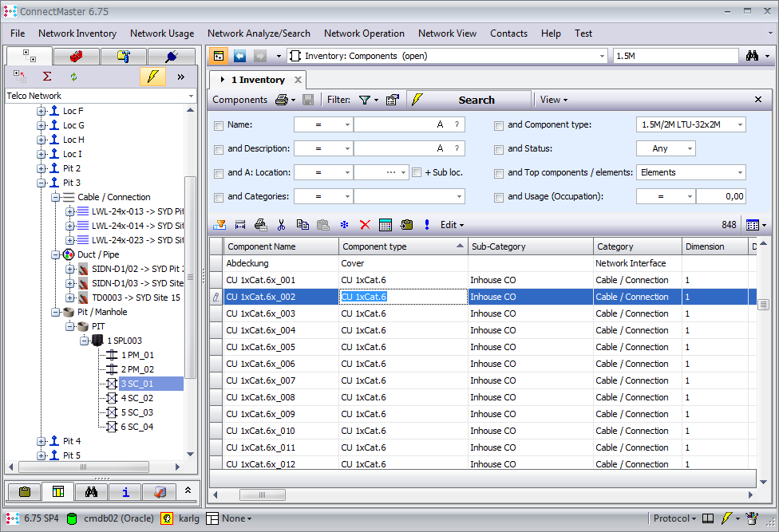Click the green refresh tree icon
The image size is (779, 532).
[74, 77]
